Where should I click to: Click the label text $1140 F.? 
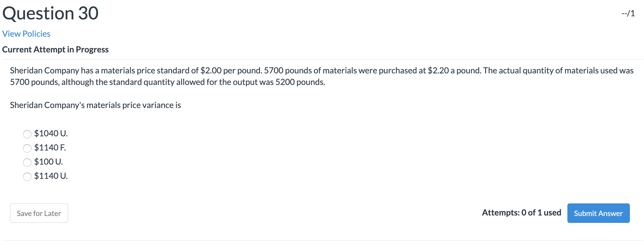pos(50,148)
